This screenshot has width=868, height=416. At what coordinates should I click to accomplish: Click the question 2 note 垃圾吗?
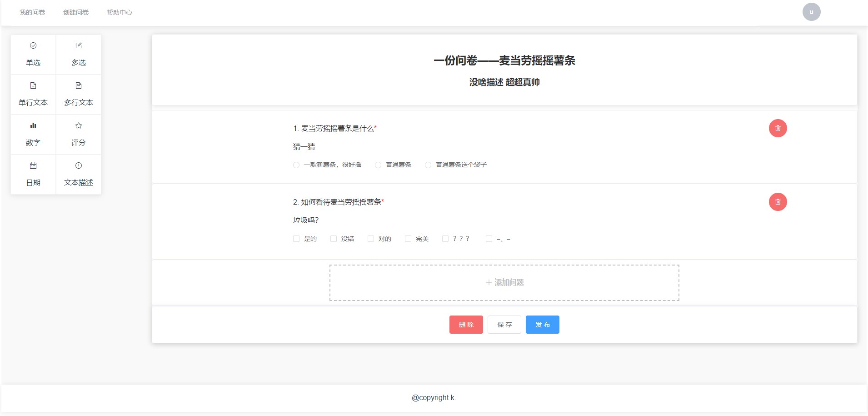[306, 221]
